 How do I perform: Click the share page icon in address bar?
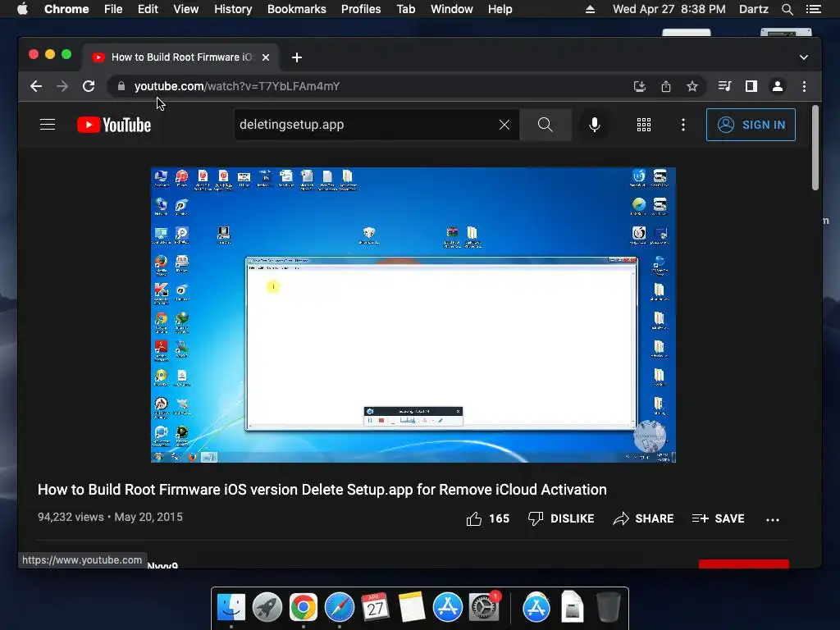[x=666, y=86]
